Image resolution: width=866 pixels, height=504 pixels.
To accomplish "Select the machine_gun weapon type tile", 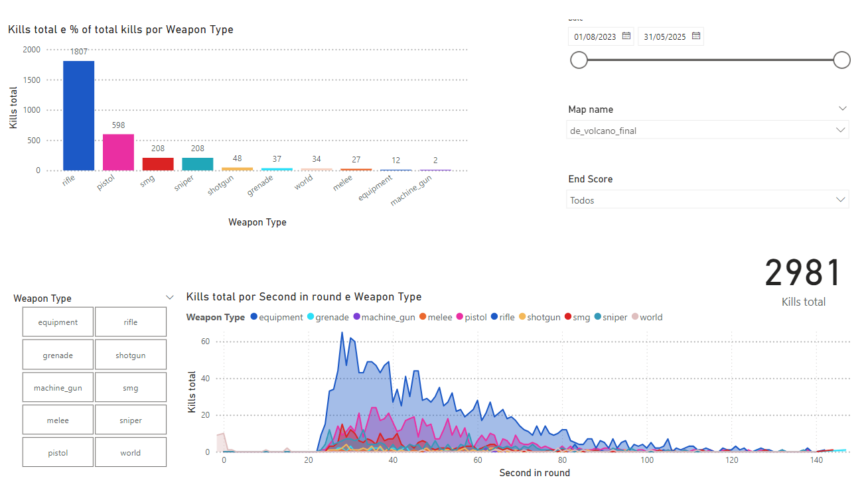I will coord(58,388).
